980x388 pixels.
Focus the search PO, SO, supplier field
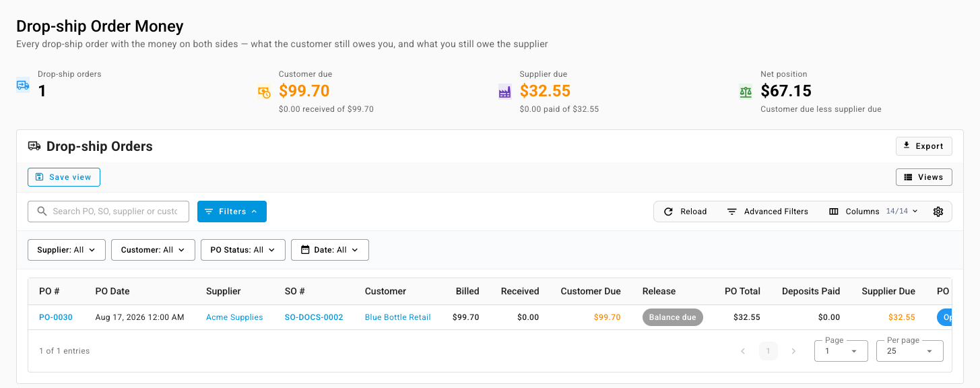tap(108, 212)
